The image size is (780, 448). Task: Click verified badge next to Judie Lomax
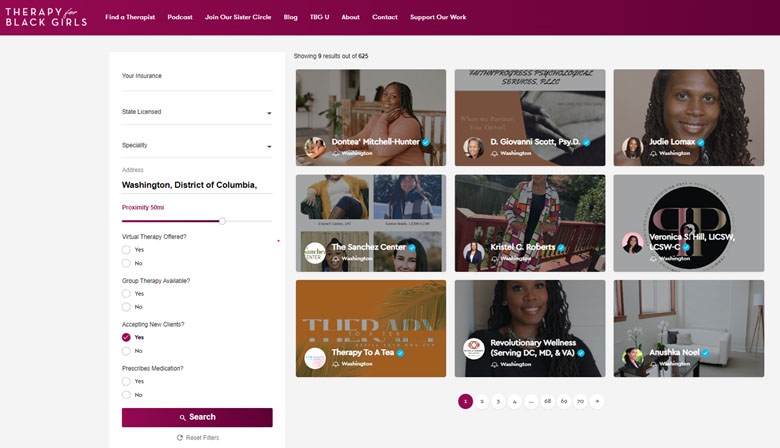[x=701, y=142]
